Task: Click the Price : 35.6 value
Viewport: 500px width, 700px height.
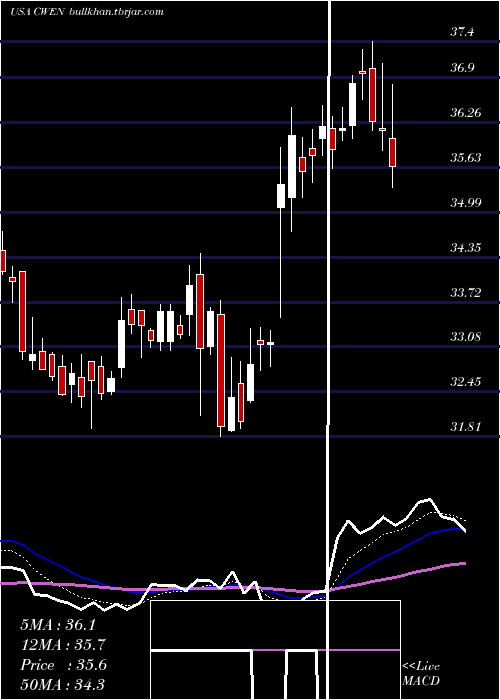Action: 63,665
